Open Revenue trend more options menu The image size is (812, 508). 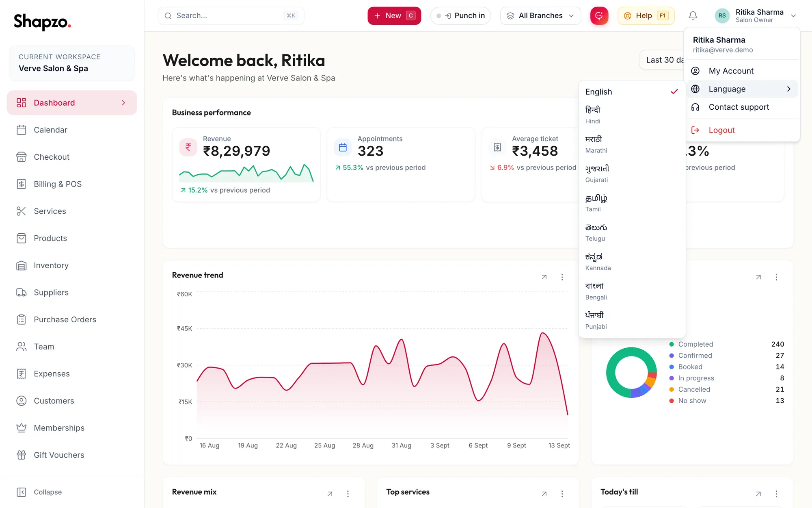coord(562,277)
